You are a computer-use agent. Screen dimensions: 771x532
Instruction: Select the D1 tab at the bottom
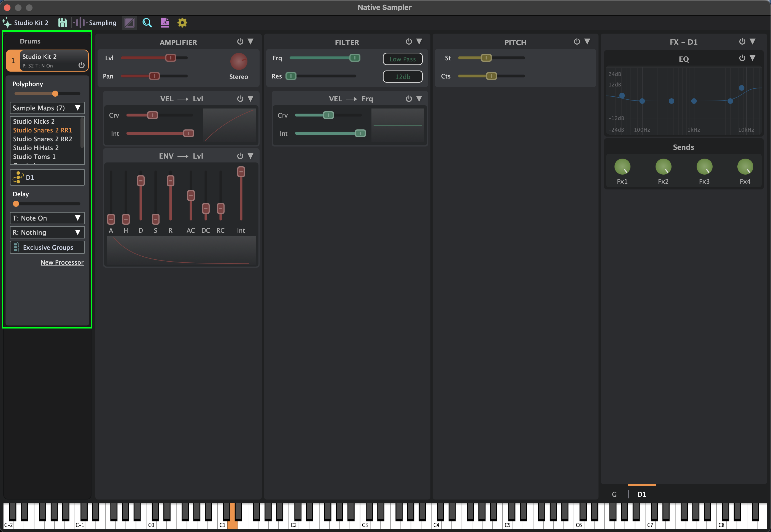641,494
